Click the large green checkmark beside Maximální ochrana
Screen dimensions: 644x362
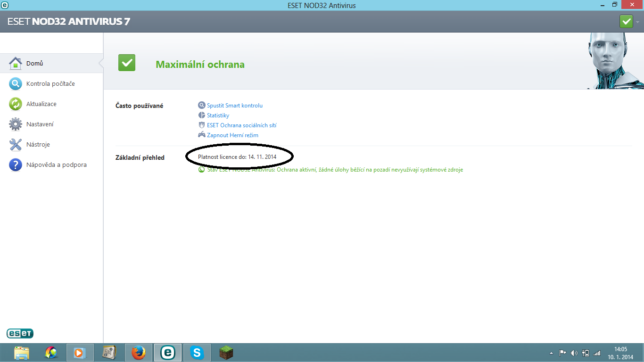127,63
